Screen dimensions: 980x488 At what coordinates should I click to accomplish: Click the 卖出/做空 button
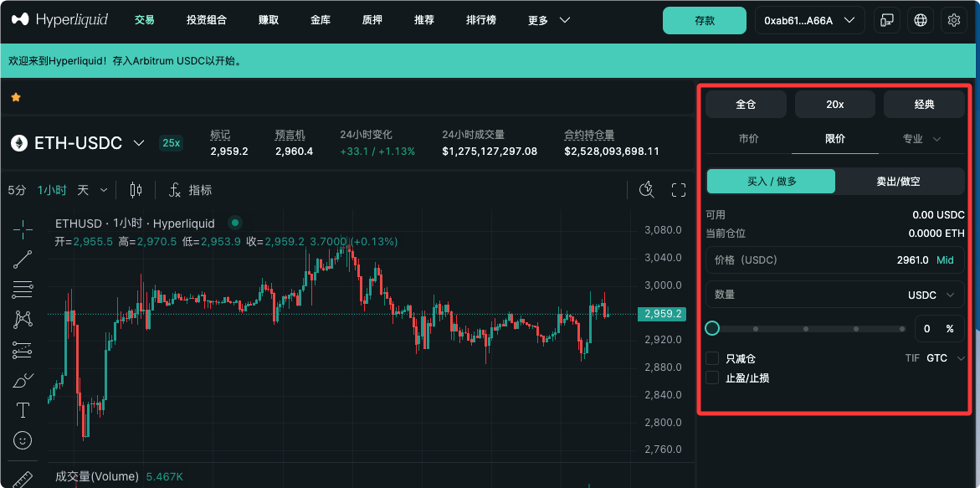click(x=900, y=181)
